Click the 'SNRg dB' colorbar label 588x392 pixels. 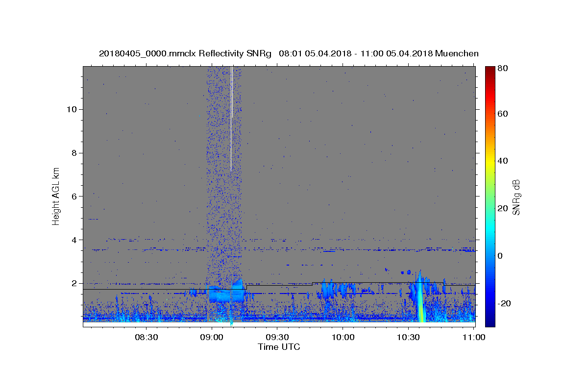(515, 197)
